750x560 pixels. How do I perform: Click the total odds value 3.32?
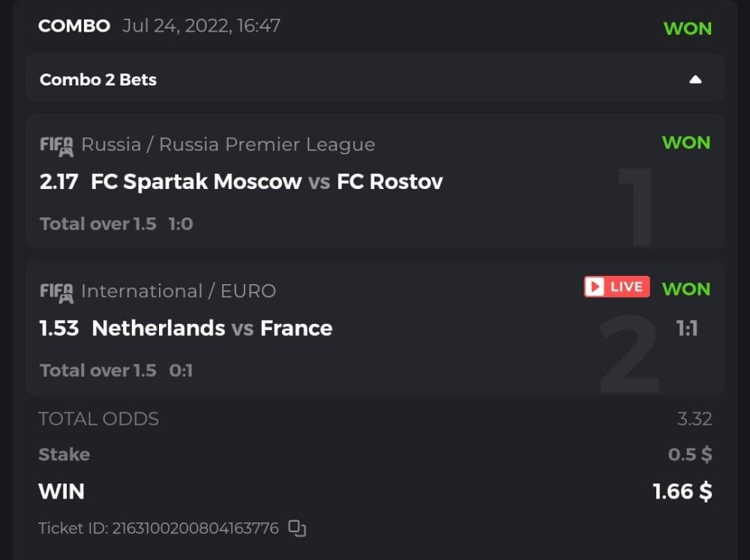tap(694, 419)
